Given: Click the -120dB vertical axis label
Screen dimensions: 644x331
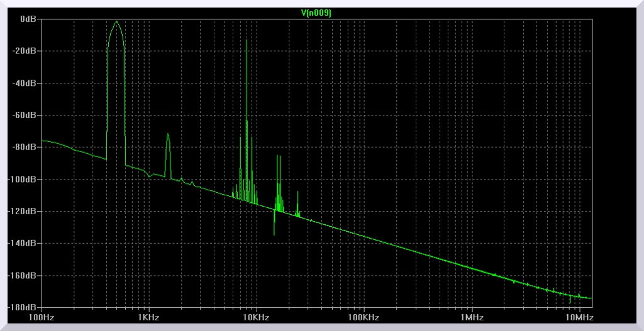Looking at the screenshot, I should tap(24, 211).
